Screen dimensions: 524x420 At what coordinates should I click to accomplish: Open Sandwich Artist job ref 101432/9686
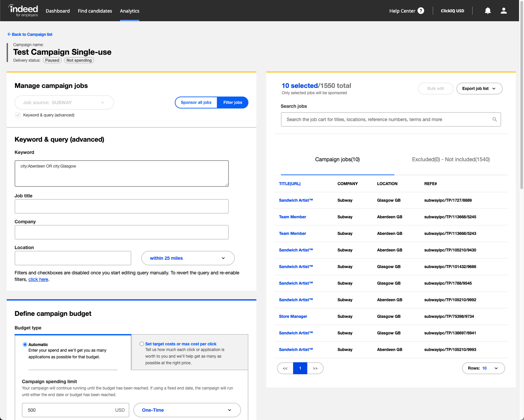[296, 267]
